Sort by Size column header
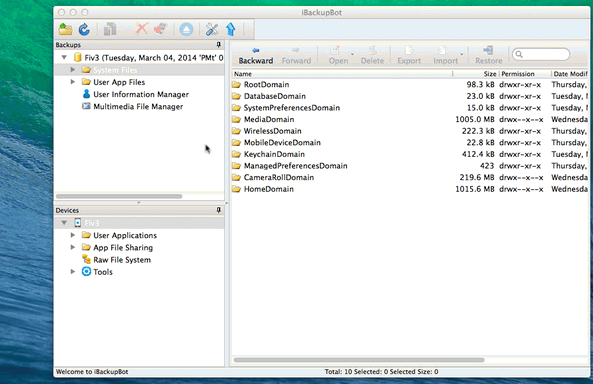 coord(476,74)
